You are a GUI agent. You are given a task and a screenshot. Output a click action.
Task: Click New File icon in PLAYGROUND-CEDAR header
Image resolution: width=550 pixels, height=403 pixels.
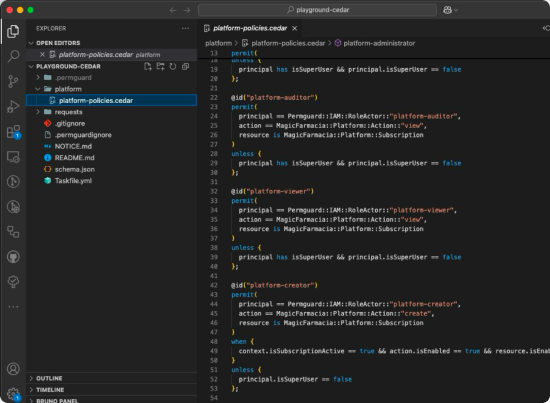148,66
